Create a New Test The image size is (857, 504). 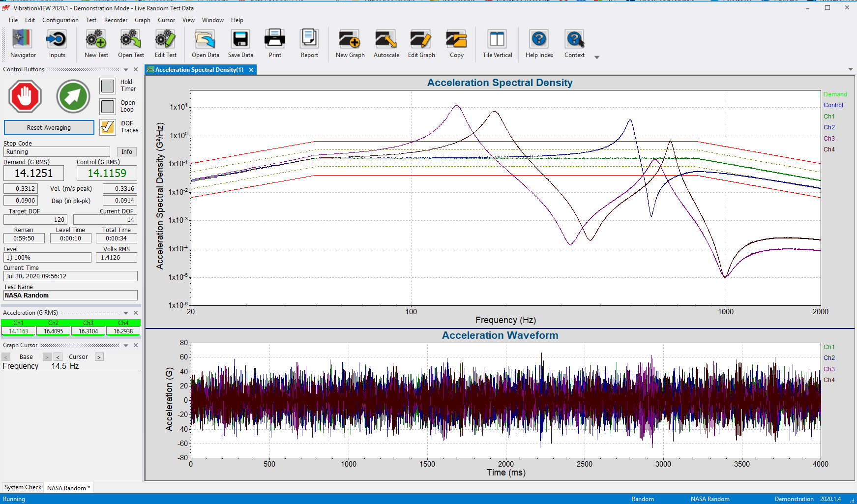[96, 43]
